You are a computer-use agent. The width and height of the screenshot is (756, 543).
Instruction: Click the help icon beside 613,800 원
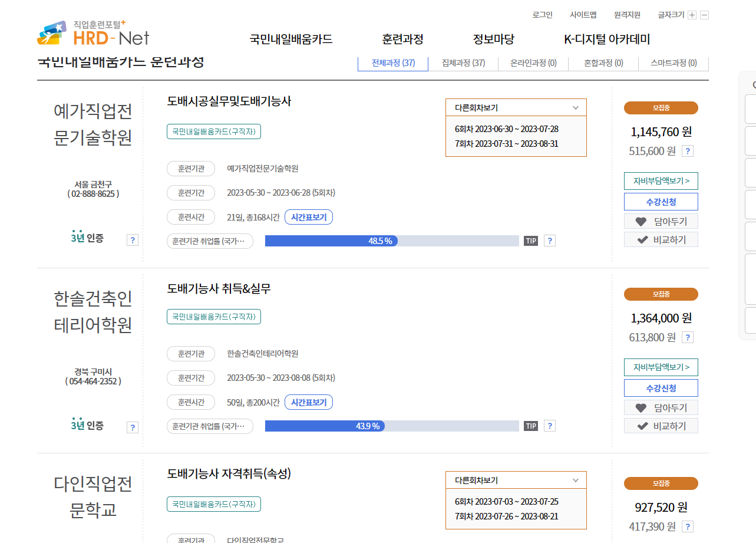click(687, 337)
